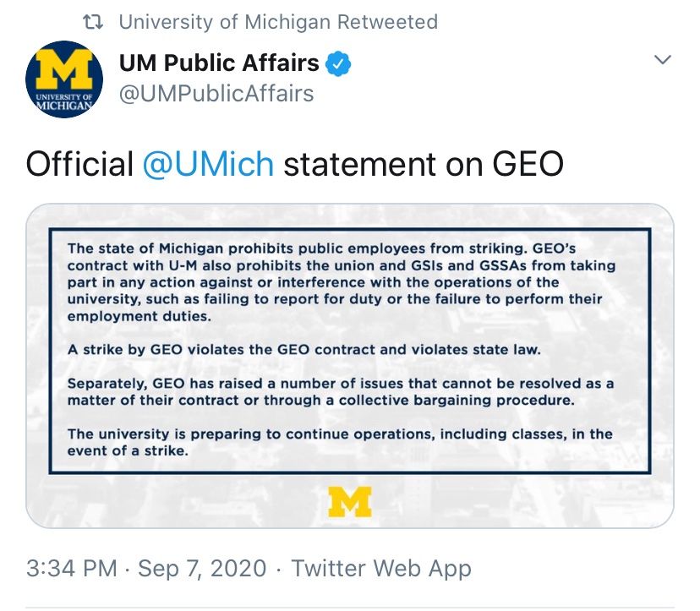Open the University of Michigan Retweeted link
The image size is (700, 611).
click(278, 22)
